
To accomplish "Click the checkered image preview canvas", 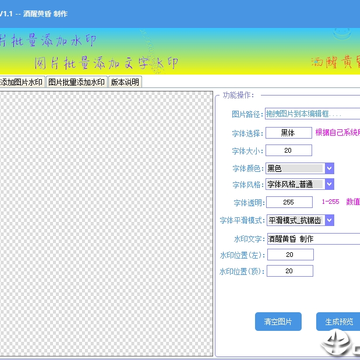I will [x=106, y=223].
